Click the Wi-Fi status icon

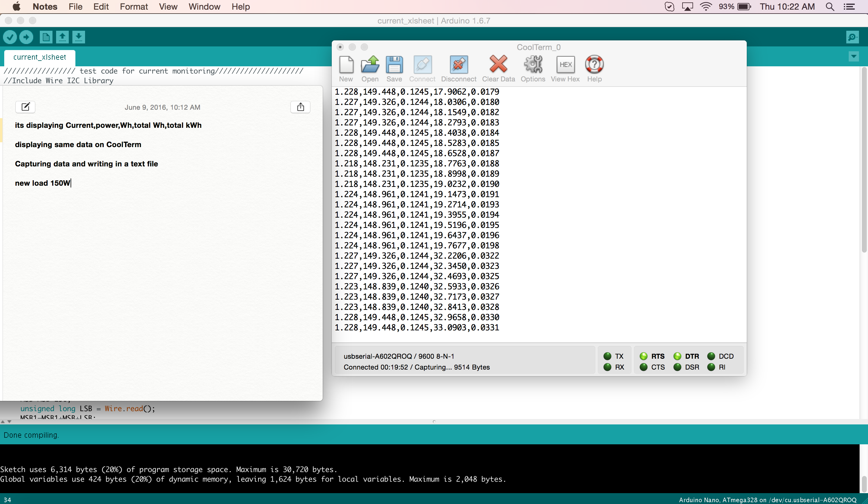[706, 7]
